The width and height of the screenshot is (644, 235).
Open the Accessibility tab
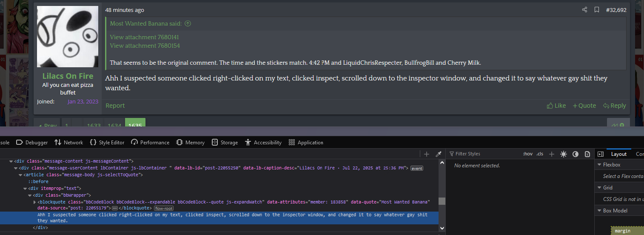pyautogui.click(x=263, y=142)
